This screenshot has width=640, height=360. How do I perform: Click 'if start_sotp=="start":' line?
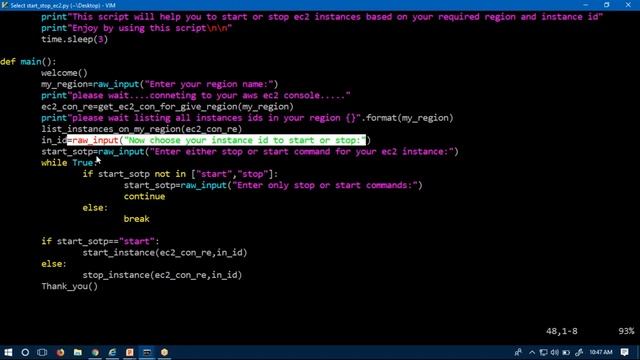point(100,241)
